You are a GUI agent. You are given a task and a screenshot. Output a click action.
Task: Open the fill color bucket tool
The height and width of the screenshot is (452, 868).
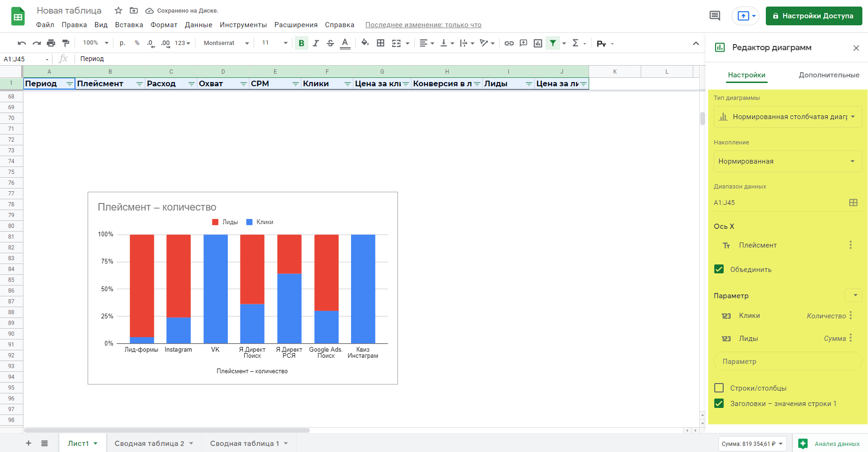click(365, 43)
